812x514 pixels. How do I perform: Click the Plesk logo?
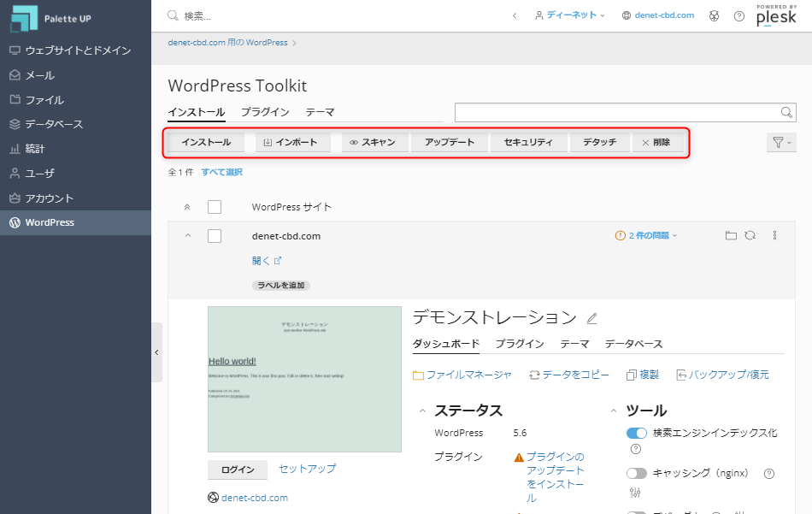tap(776, 15)
